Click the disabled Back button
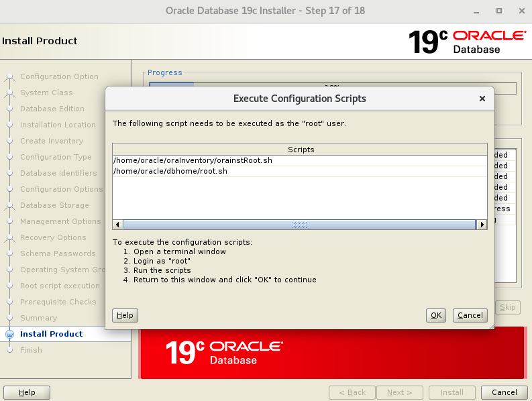Image resolution: width=532 pixels, height=401 pixels. [x=352, y=392]
